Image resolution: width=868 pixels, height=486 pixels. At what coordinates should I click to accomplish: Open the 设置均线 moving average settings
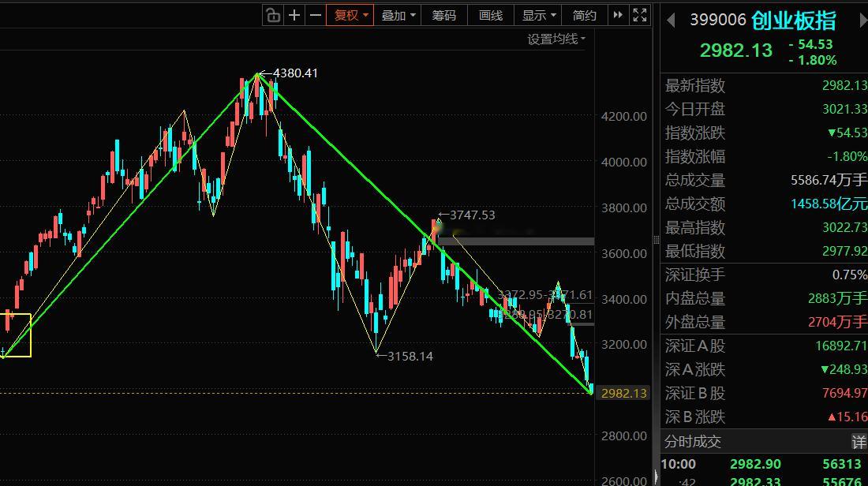556,39
